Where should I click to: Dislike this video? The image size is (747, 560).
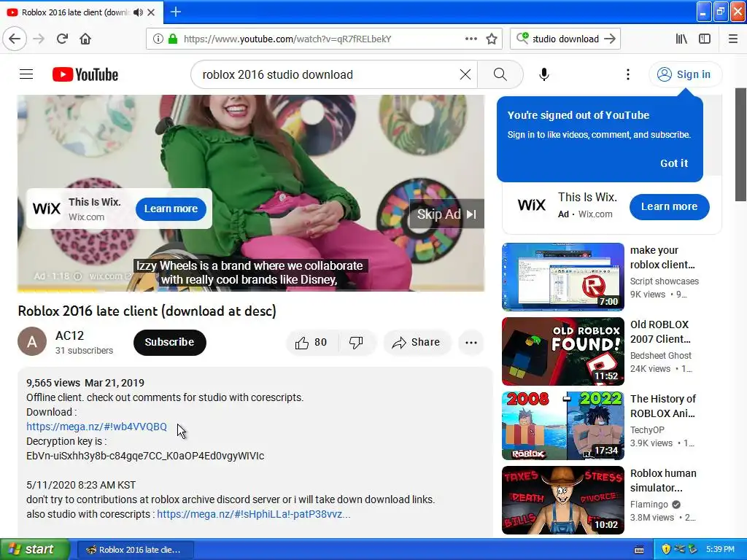point(356,343)
